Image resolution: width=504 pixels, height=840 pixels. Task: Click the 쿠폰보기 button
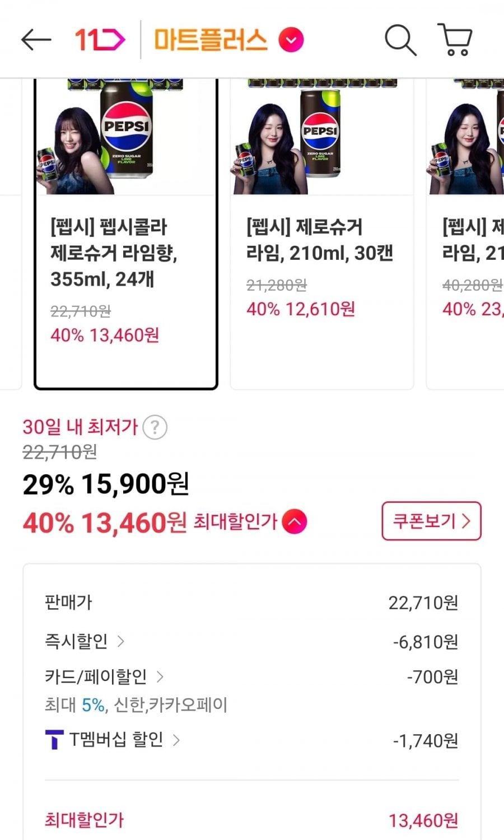click(431, 521)
